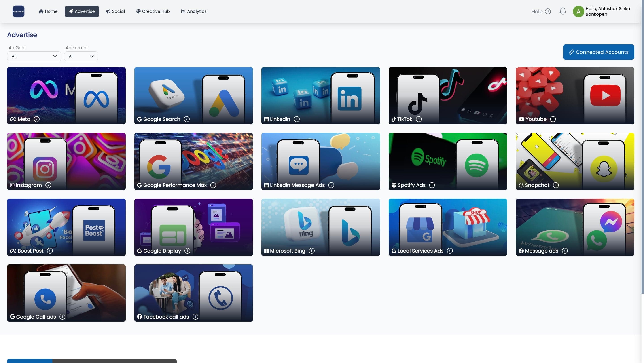Show info for Boost Post card
The width and height of the screenshot is (644, 363).
[50, 251]
